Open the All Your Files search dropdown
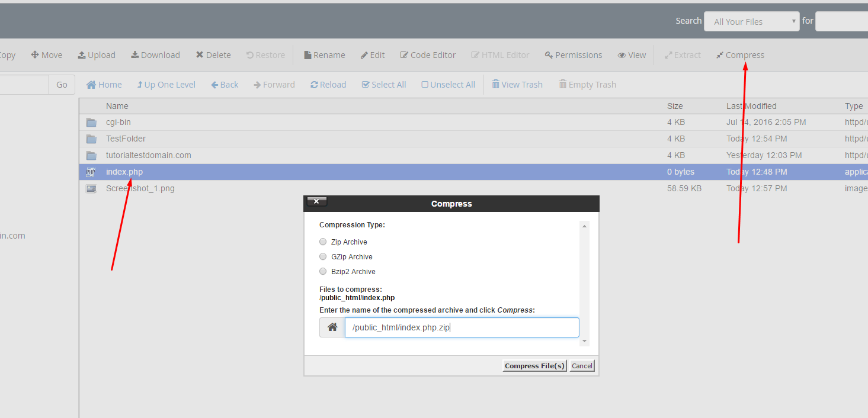868x418 pixels. [751, 21]
